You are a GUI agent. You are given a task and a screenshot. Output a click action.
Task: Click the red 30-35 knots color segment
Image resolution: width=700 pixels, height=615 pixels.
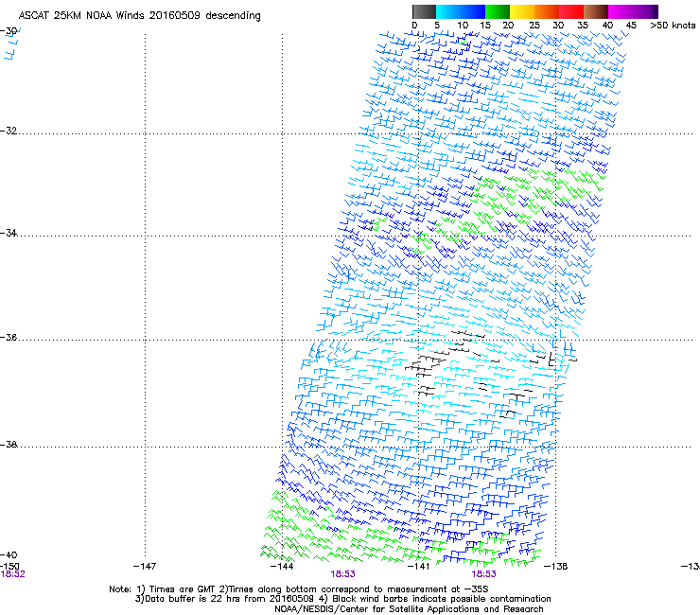pyautogui.click(x=571, y=11)
